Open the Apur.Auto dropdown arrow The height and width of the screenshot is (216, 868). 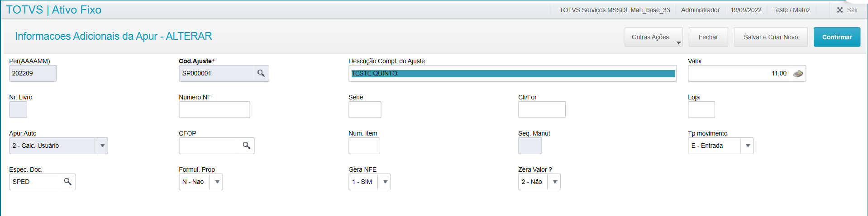[102, 146]
